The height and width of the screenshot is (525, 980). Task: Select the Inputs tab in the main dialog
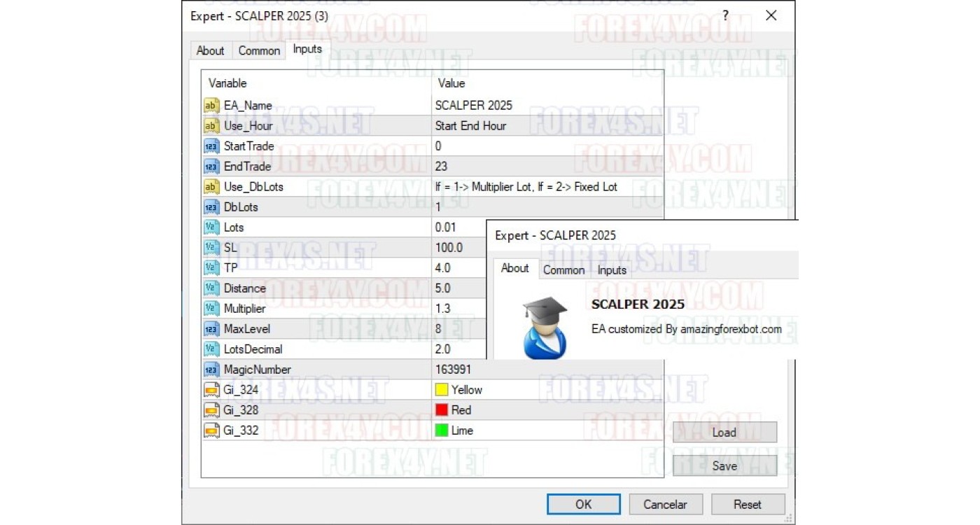click(307, 49)
